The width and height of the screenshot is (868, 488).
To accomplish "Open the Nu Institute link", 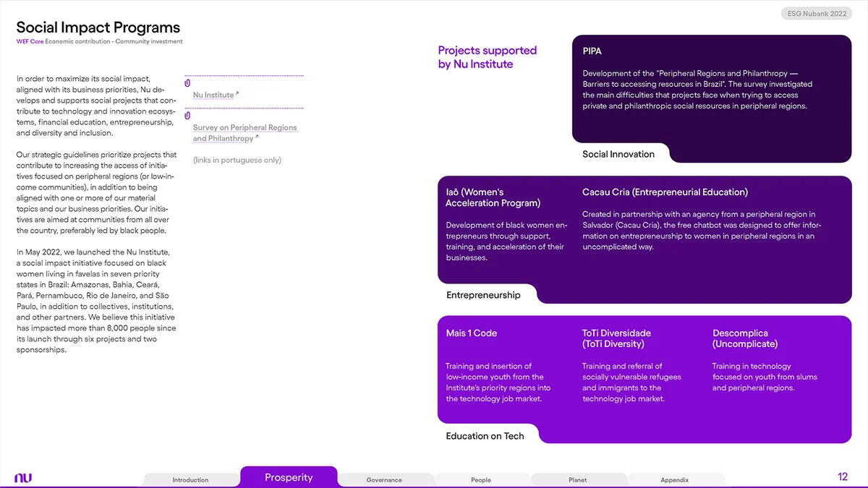I will pos(213,95).
